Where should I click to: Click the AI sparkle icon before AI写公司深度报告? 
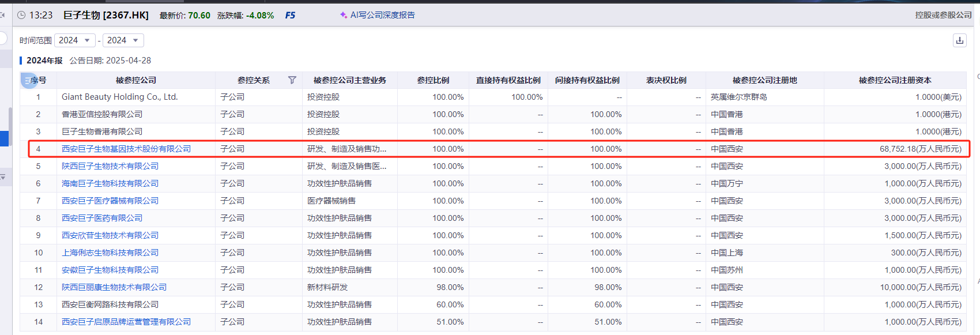tap(344, 15)
